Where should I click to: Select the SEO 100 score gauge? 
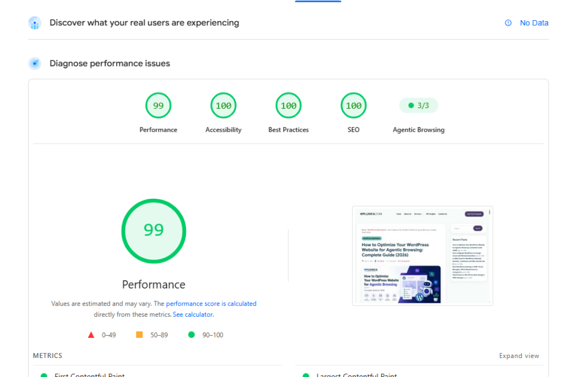(x=354, y=106)
